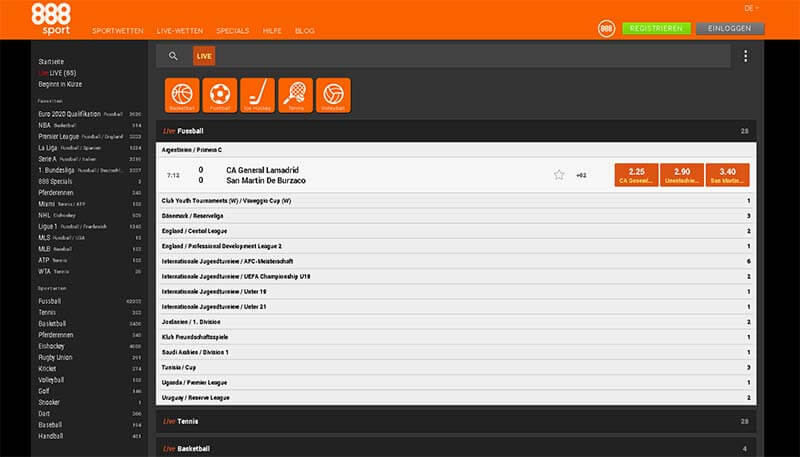Expand Internationale Jugendturniere / Unter 21 row
This screenshot has height=457, width=800.
click(x=456, y=307)
